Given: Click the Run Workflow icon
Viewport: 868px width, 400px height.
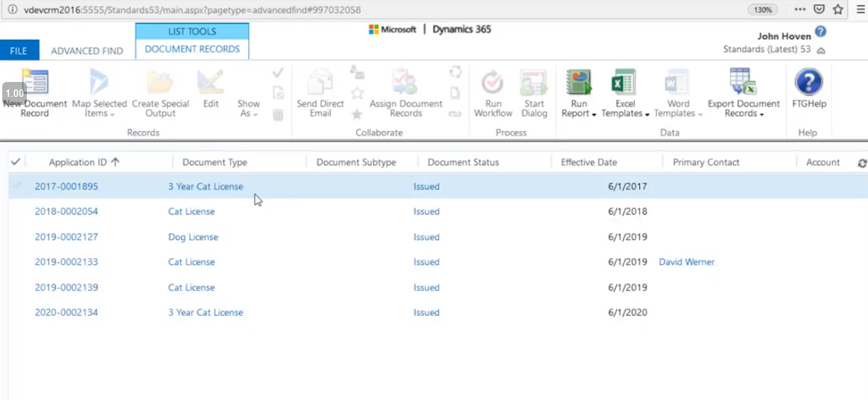Looking at the screenshot, I should (x=492, y=83).
